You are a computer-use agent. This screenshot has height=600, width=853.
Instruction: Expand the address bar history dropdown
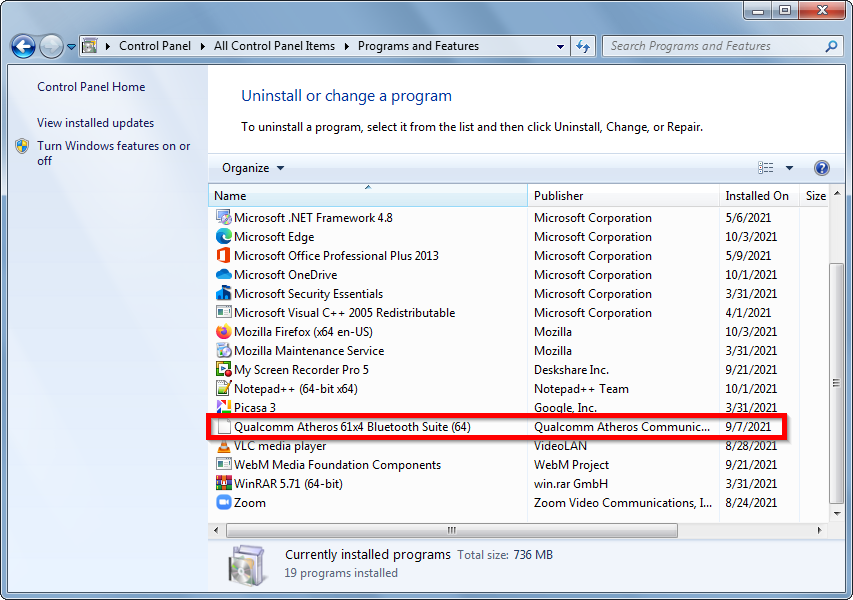(561, 45)
